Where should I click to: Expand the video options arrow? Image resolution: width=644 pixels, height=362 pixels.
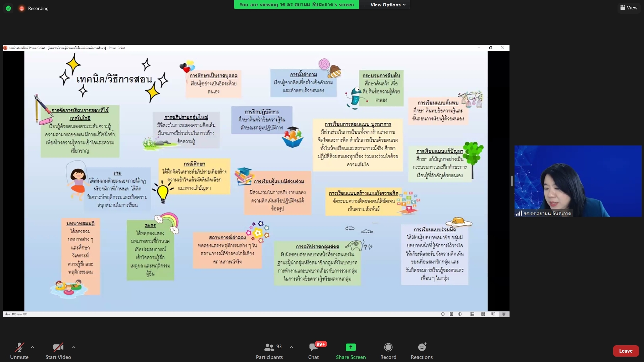74,347
